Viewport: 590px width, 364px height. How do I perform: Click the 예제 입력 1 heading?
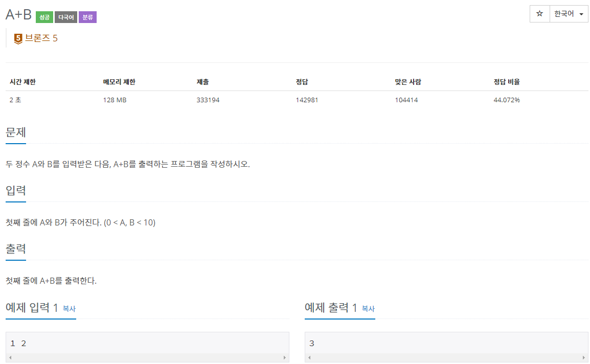(x=32, y=308)
